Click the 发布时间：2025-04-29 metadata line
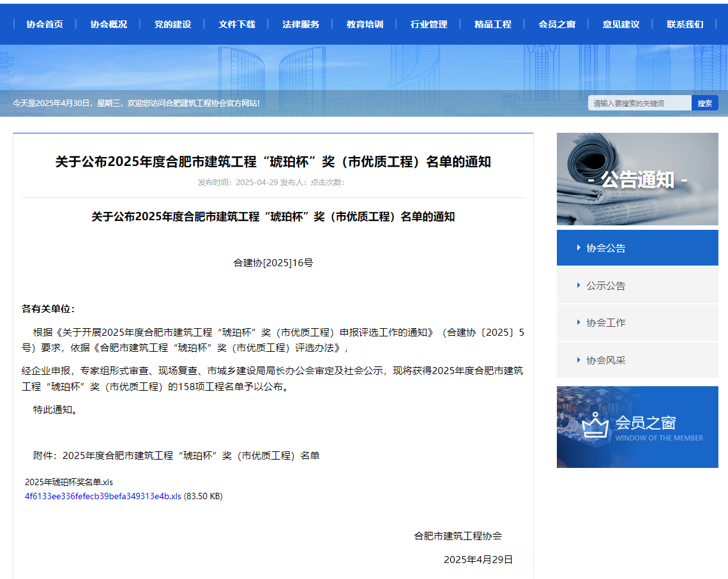728x579 pixels. (271, 183)
